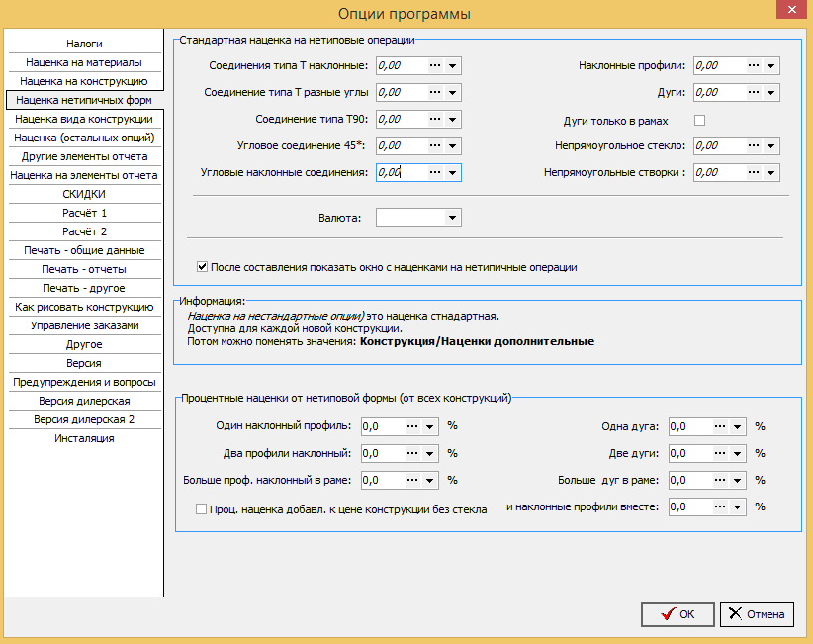
Task: Open ellipsis button for Наклонные профили
Action: coord(754,66)
